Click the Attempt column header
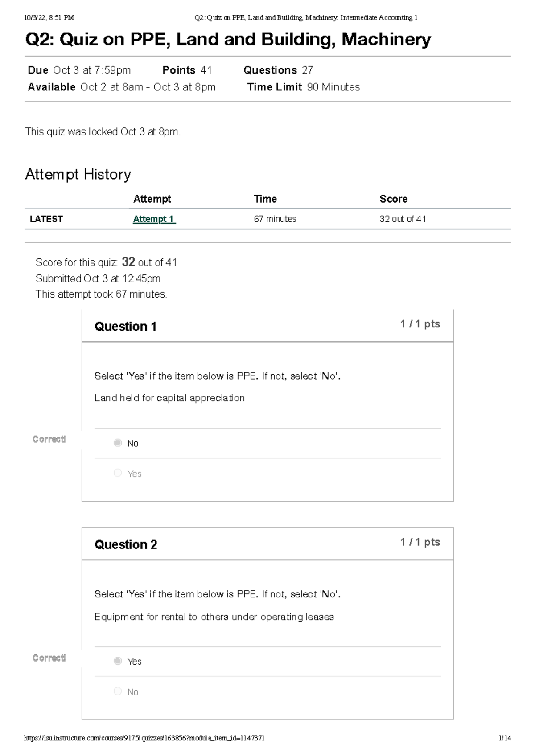Viewport: 535px width, 756px height. coord(152,199)
